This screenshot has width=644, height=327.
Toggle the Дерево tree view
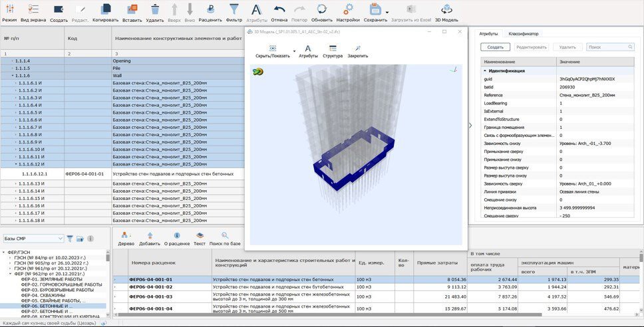click(x=126, y=235)
